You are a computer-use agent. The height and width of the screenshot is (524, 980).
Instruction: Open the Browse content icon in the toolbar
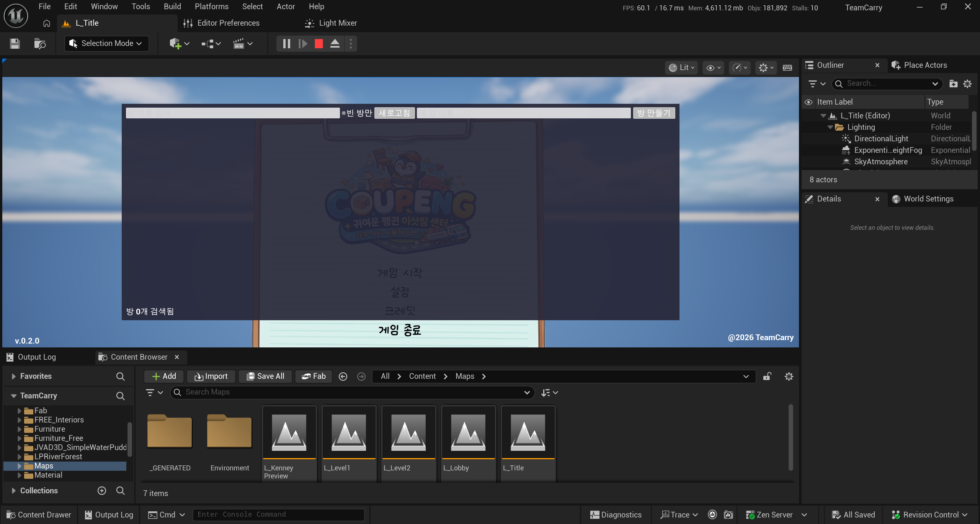click(x=40, y=44)
